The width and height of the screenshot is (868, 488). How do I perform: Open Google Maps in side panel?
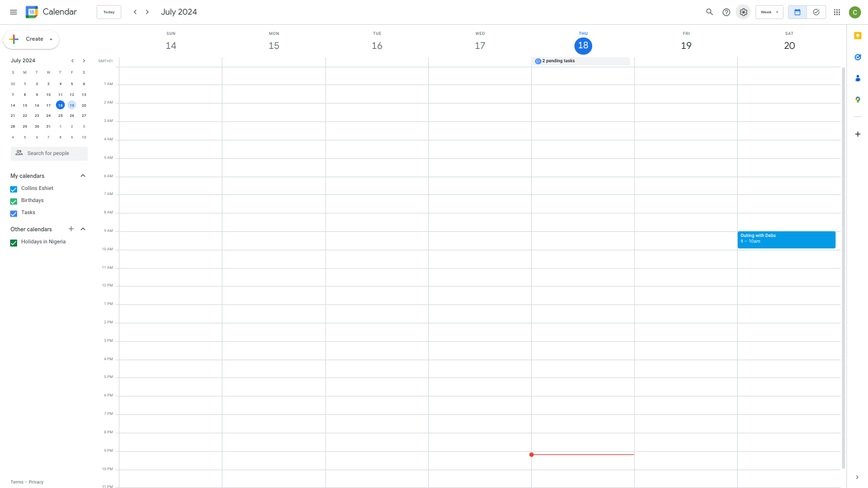[857, 100]
